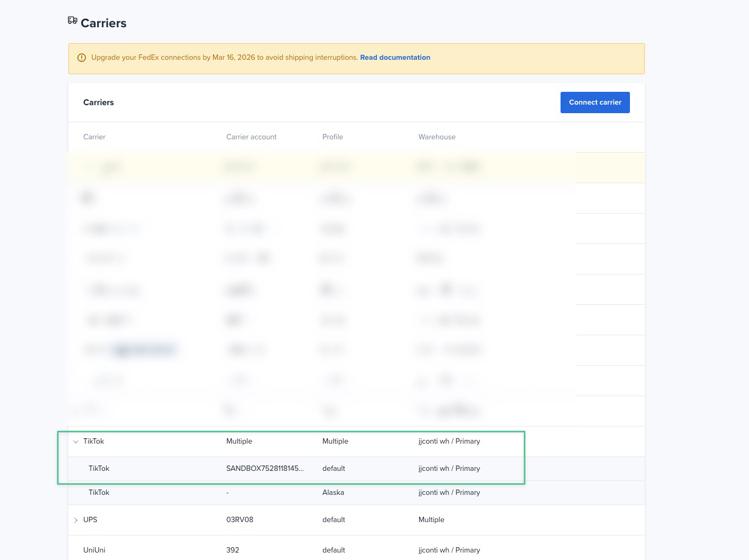Click the truck icon beside Carriers heading
Screen dimensions: 749x560
[x=73, y=21]
